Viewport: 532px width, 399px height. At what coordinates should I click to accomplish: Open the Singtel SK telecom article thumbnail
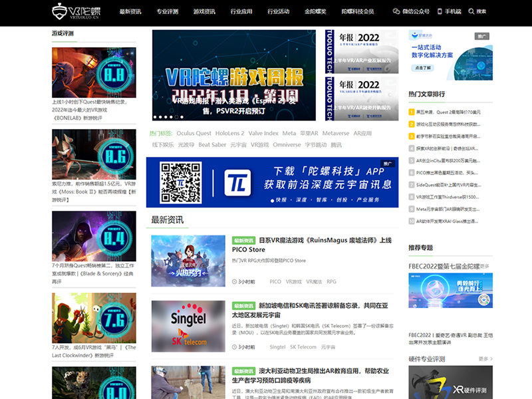pyautogui.click(x=188, y=326)
